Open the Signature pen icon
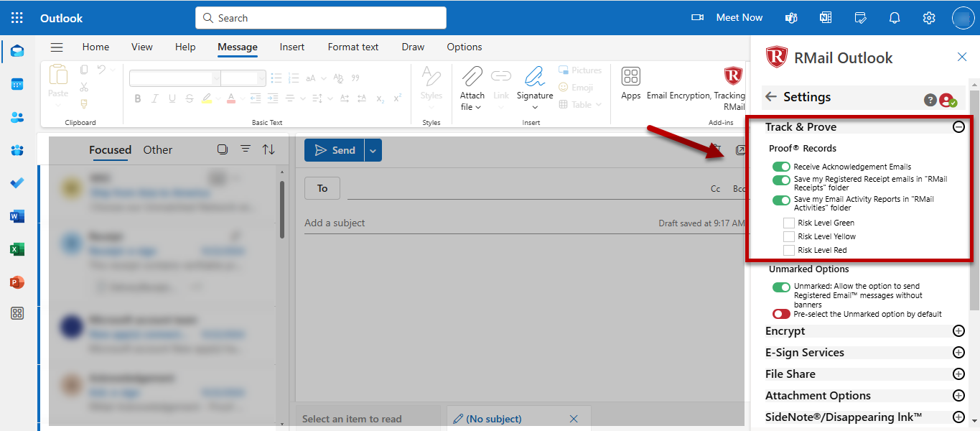Image resolution: width=980 pixels, height=431 pixels. coord(535,78)
